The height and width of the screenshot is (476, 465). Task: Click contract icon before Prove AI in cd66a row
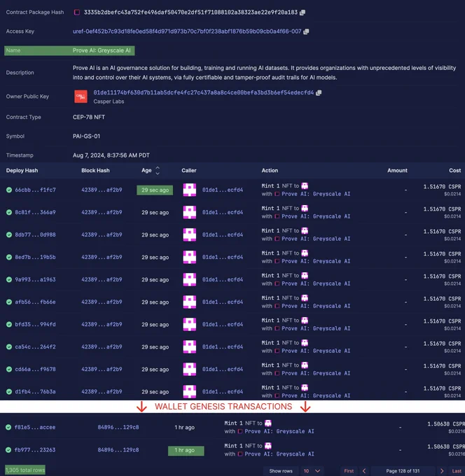(x=277, y=373)
